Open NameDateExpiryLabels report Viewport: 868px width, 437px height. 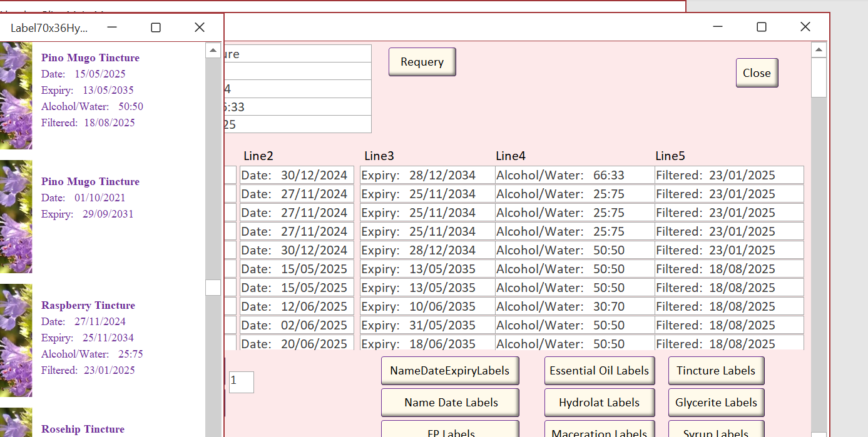[x=449, y=371]
